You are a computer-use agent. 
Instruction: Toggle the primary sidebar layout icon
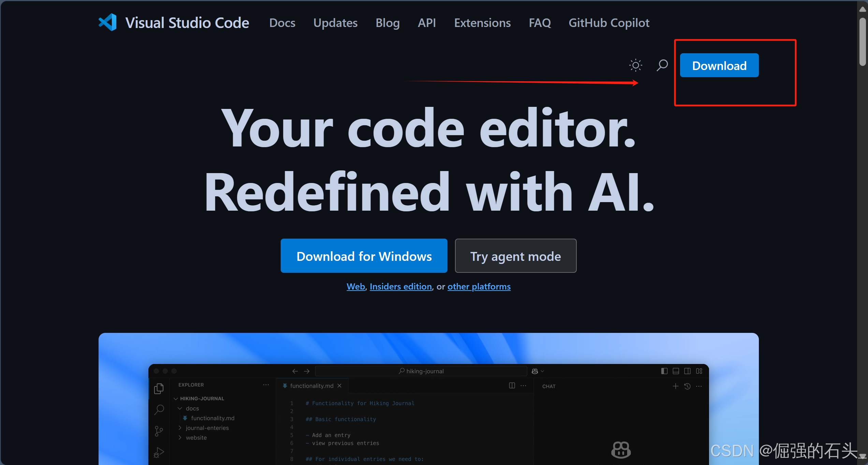pos(664,371)
